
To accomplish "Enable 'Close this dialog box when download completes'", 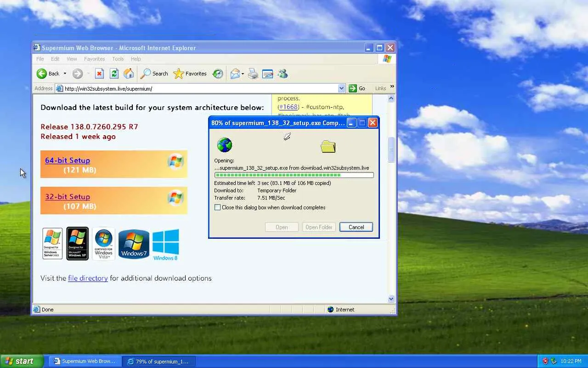I will pyautogui.click(x=218, y=207).
